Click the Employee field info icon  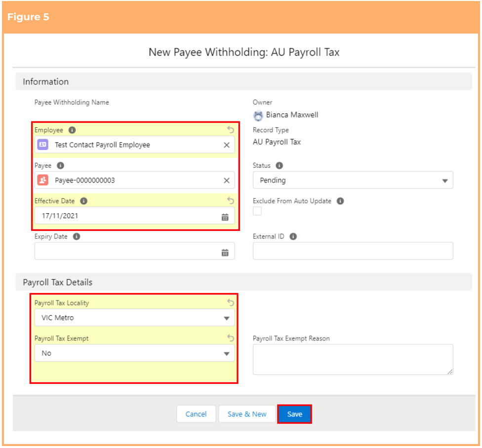tap(72, 130)
